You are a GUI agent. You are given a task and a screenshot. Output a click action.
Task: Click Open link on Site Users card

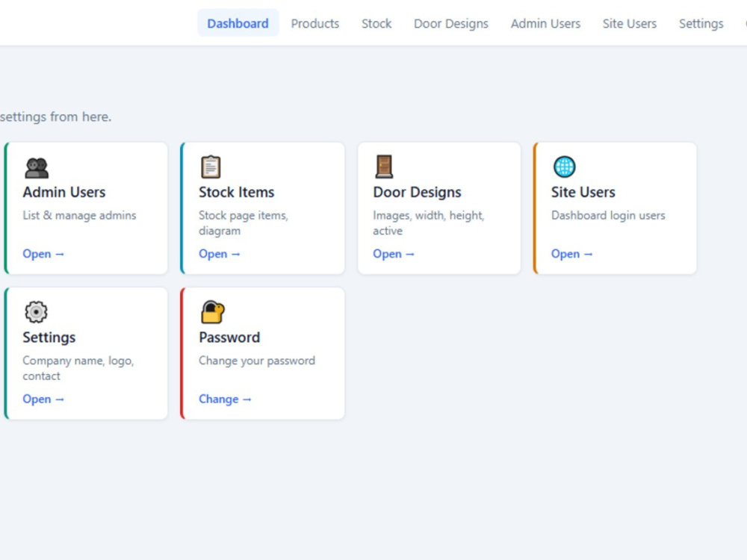pyautogui.click(x=571, y=254)
